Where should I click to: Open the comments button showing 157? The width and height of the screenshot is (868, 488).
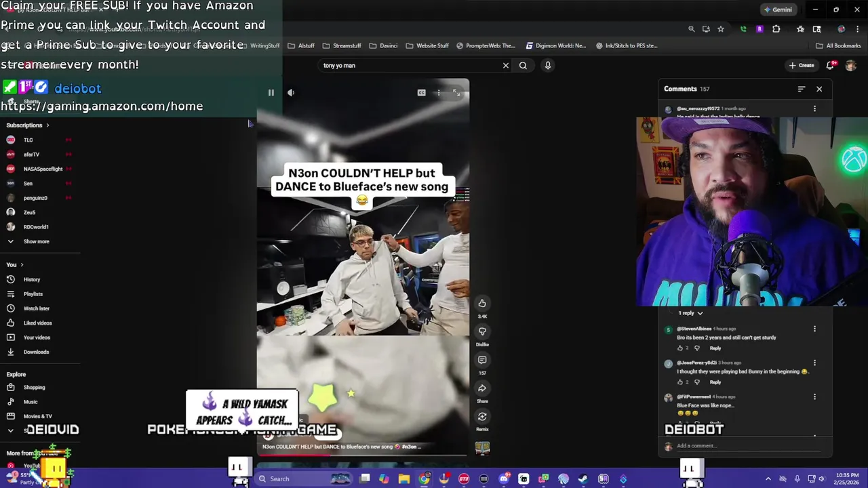[x=482, y=360]
